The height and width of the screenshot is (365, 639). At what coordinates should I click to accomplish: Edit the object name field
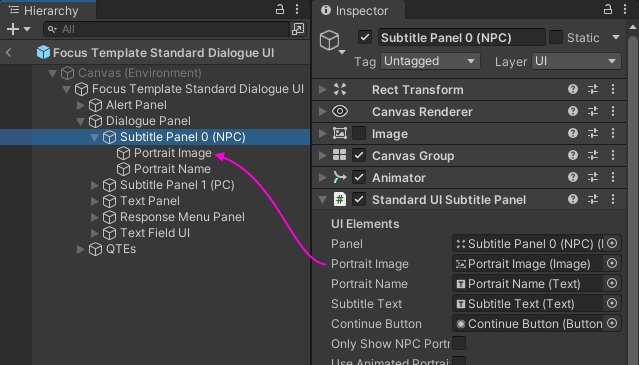click(461, 37)
